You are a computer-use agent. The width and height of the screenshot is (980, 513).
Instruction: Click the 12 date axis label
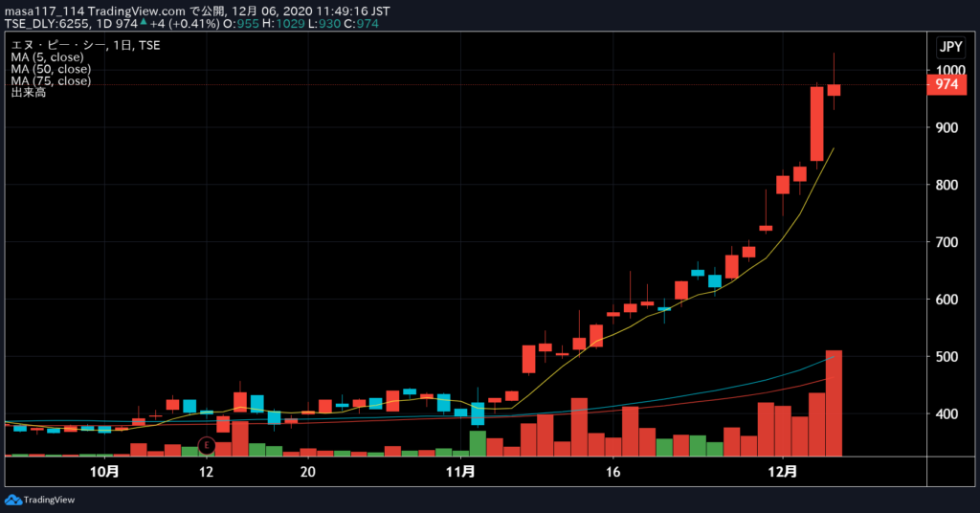point(207,472)
